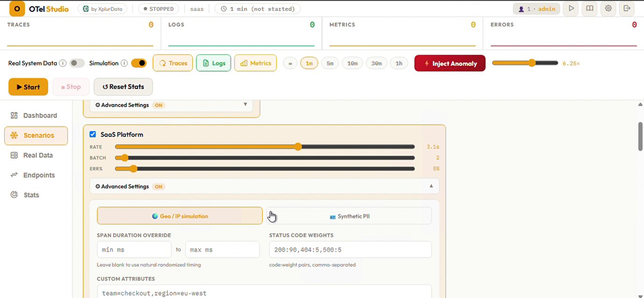Open the admin user menu
The width and height of the screenshot is (644, 298).
point(536,9)
